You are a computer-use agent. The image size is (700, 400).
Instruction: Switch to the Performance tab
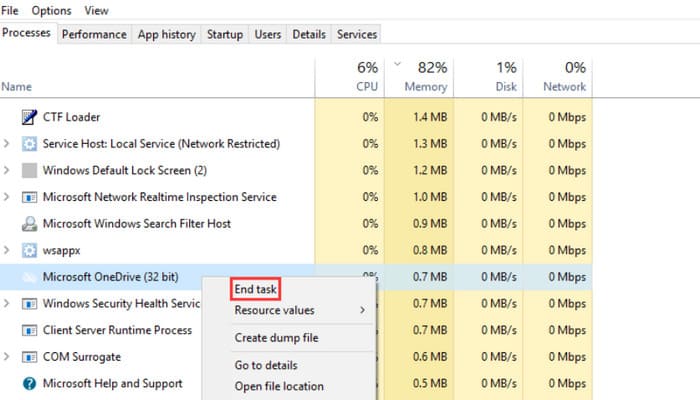coord(94,34)
